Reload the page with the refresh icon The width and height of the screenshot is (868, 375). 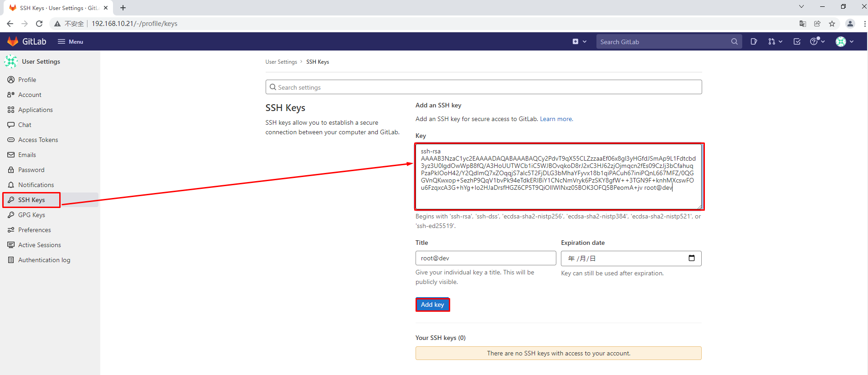[39, 24]
